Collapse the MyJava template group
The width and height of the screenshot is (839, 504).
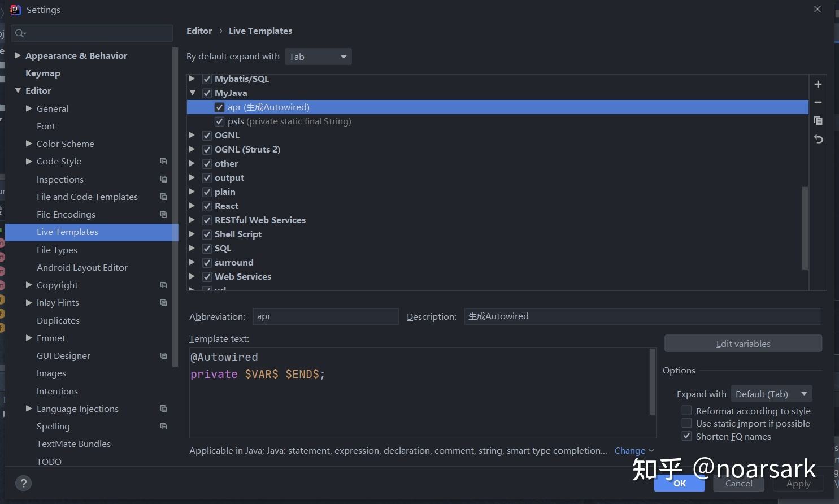point(193,93)
